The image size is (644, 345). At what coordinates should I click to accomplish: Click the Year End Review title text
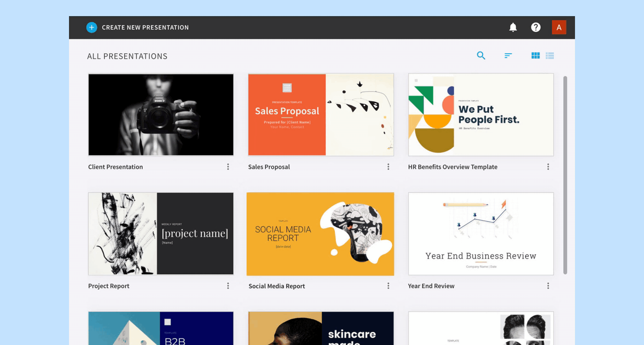[431, 286]
